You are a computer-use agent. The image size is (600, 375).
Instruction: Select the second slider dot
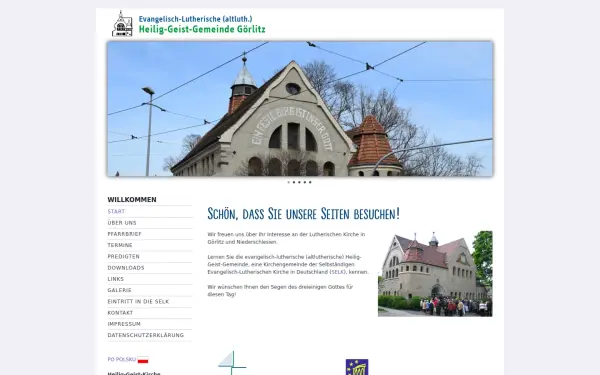point(294,182)
